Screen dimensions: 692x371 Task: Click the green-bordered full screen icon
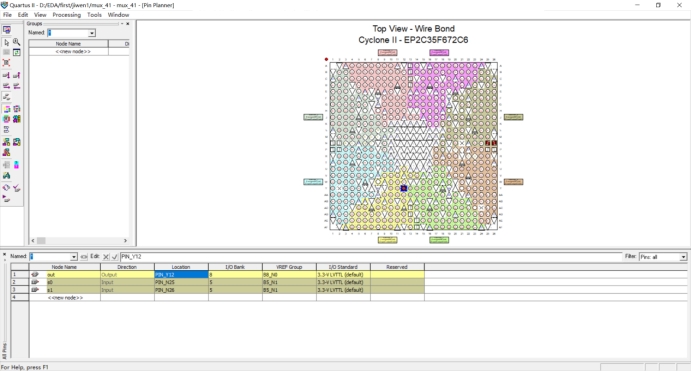pyautogui.click(x=17, y=52)
